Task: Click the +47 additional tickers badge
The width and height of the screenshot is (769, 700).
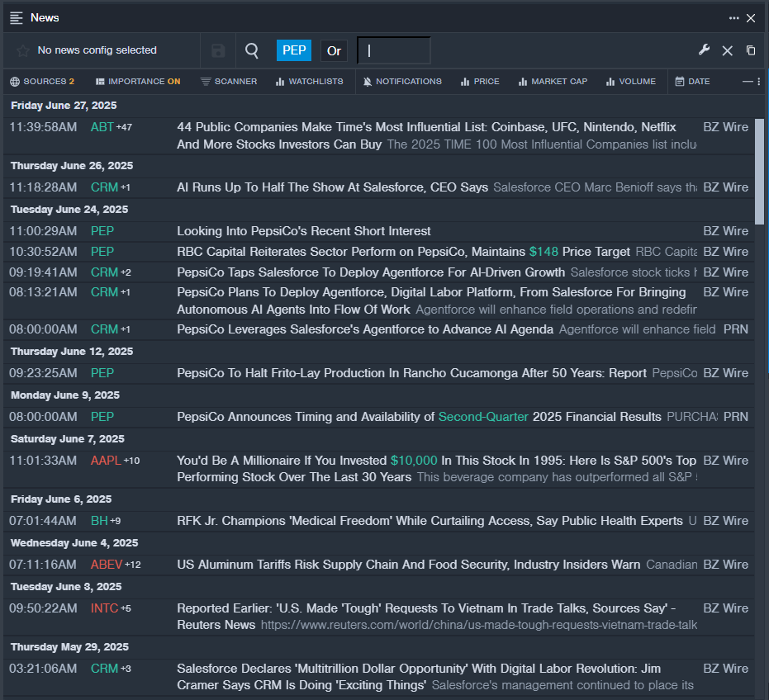Action: (x=124, y=127)
